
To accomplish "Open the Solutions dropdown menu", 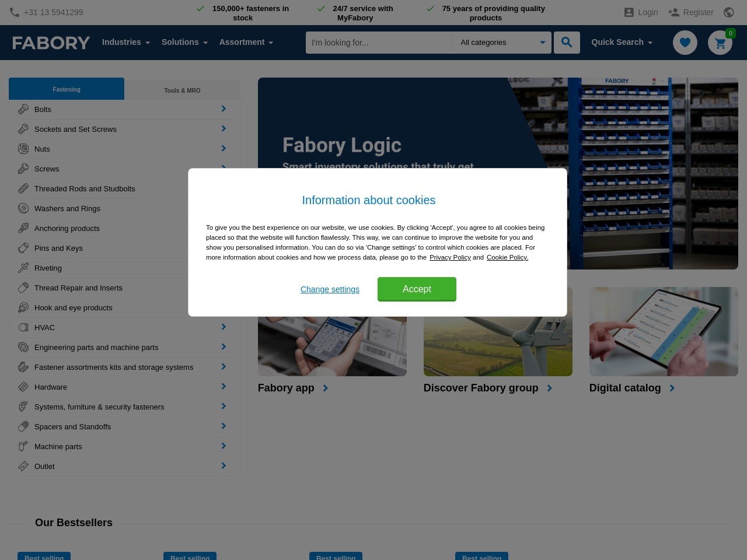I will coord(184,42).
